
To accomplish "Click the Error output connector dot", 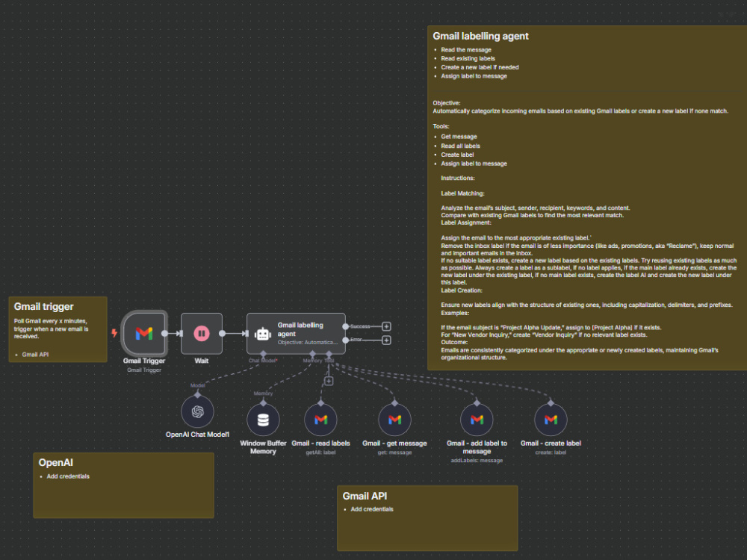I will click(x=345, y=340).
